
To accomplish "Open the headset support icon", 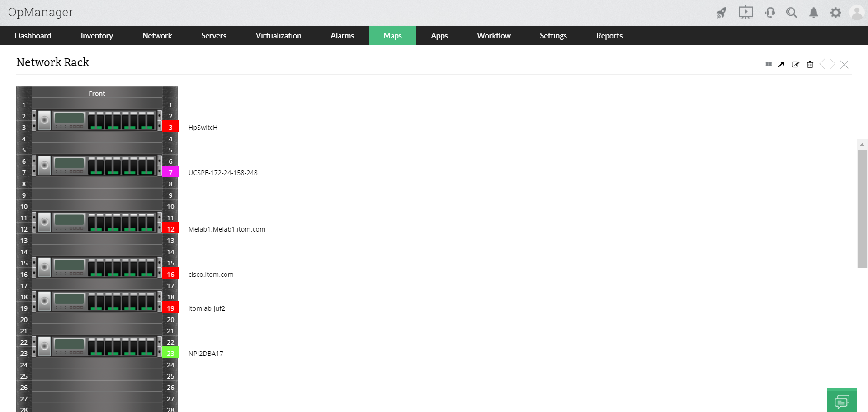I will pos(770,13).
